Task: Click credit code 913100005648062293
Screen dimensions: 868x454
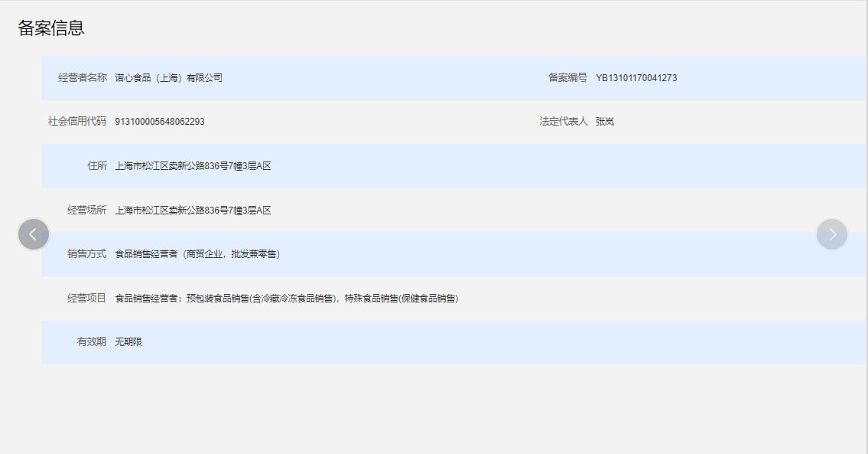Action: (x=160, y=122)
